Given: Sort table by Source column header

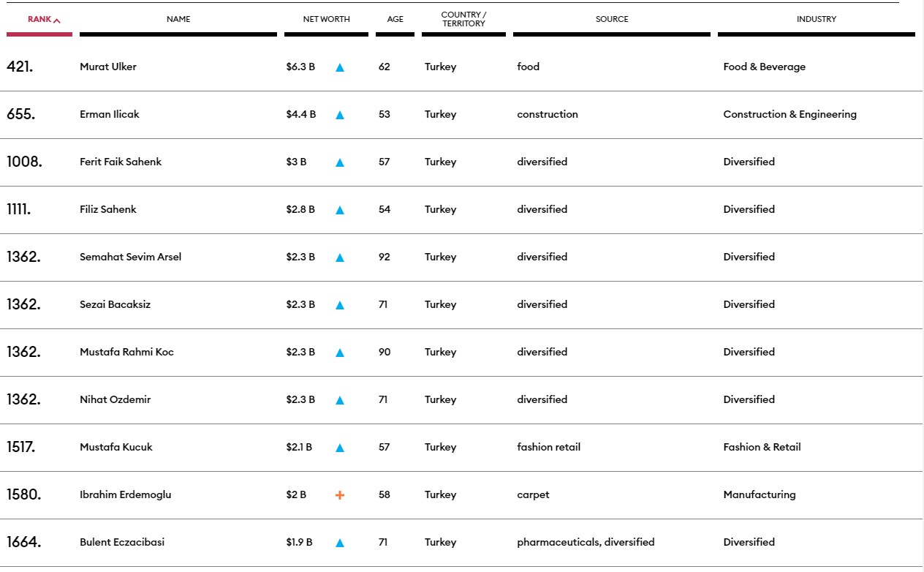Looking at the screenshot, I should coord(612,19).
